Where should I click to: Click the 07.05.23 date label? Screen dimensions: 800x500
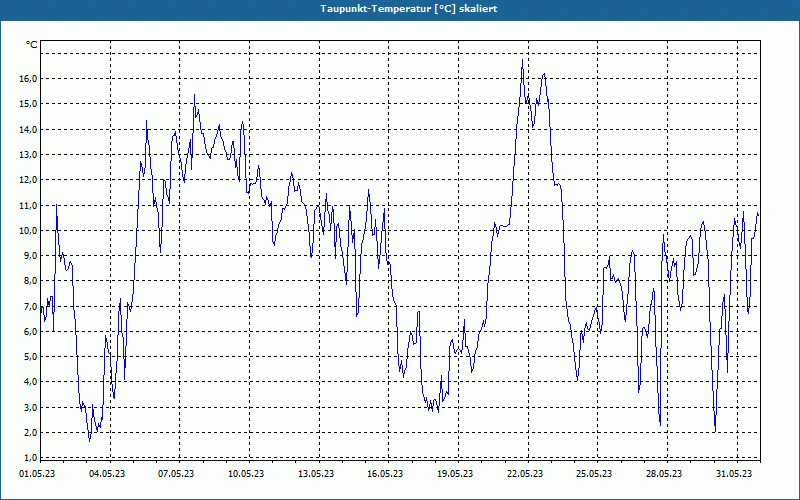[176, 474]
